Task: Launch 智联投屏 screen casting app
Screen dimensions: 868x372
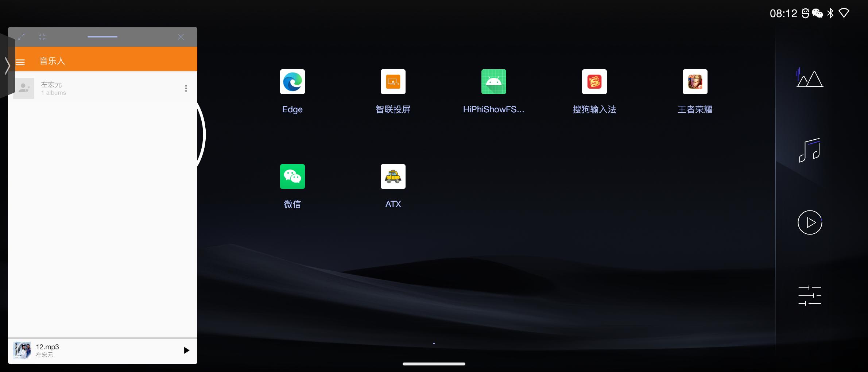Action: [393, 82]
